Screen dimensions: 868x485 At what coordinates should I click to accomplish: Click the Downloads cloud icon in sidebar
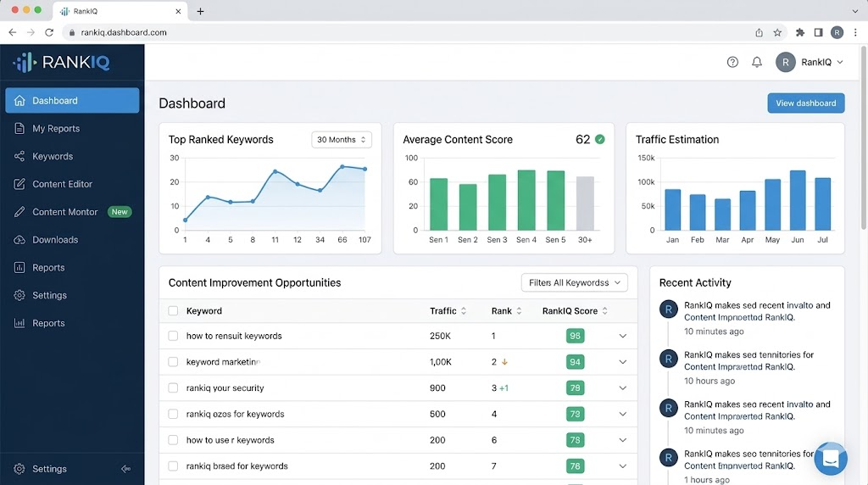click(19, 240)
